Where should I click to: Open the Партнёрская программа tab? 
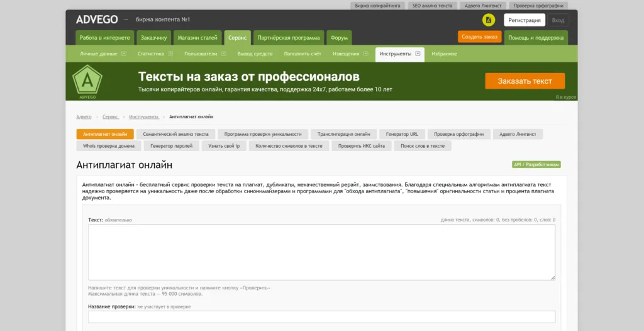point(289,38)
